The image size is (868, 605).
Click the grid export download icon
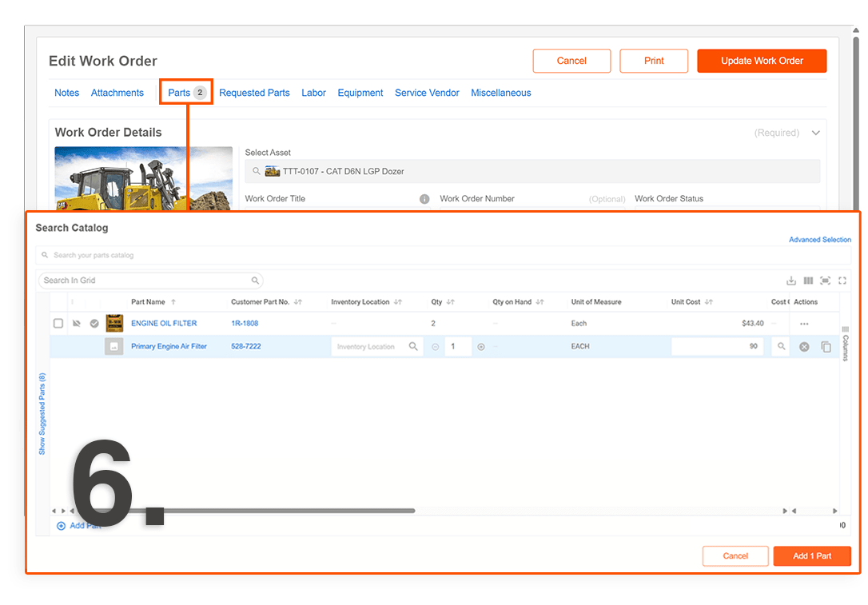point(791,281)
